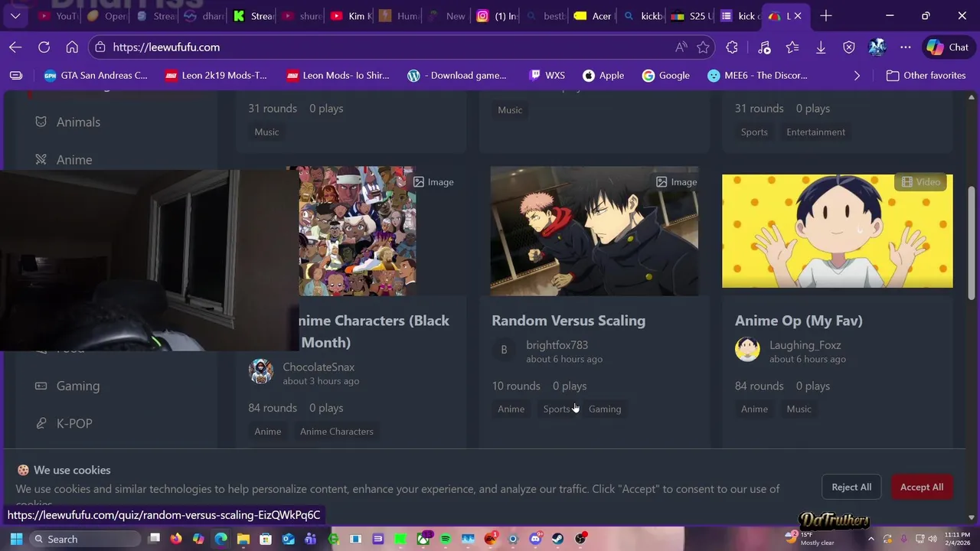Click Anime Characters tag on ChocolateSnax quiz
Viewport: 980px width, 551px height.
pos(337,432)
